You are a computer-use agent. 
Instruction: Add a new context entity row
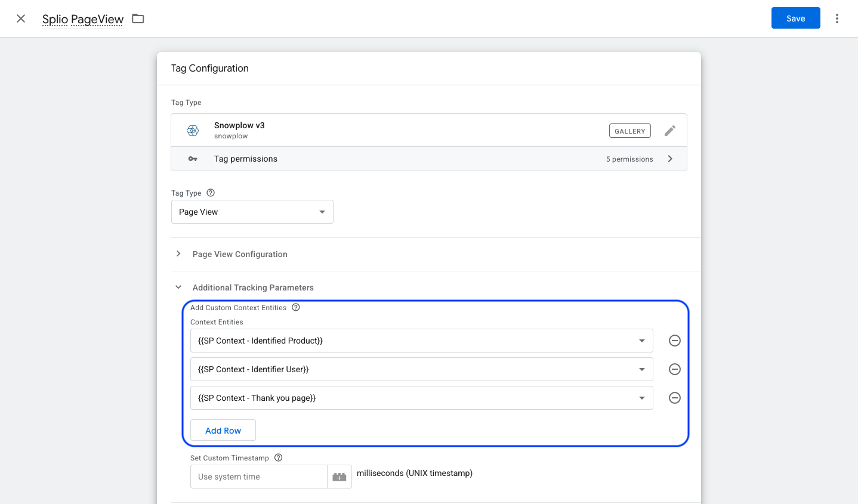tap(223, 430)
